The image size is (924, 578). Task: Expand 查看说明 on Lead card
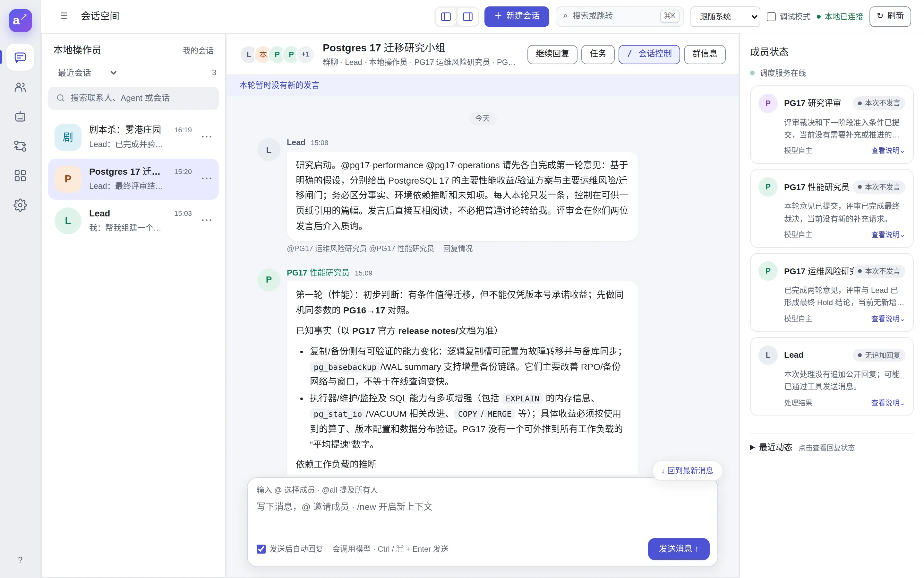pos(888,403)
